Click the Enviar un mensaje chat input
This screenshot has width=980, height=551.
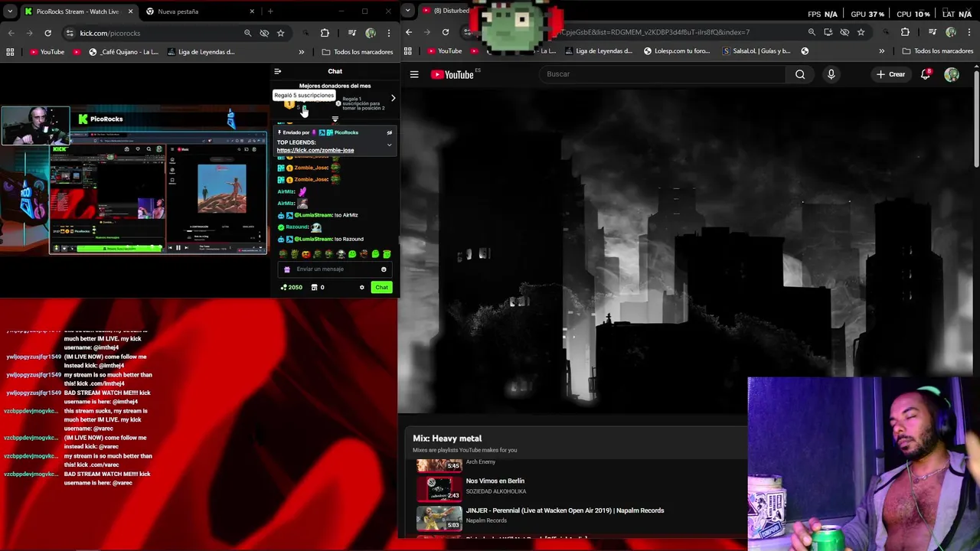coord(335,269)
